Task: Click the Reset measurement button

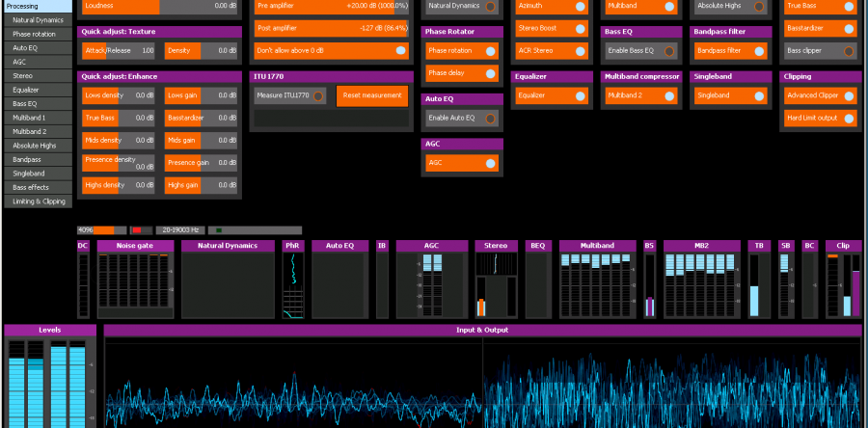Action: point(372,95)
